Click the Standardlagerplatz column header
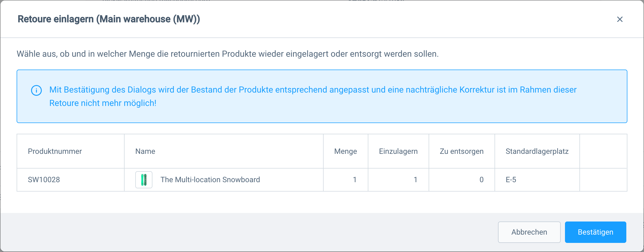 [x=537, y=151]
